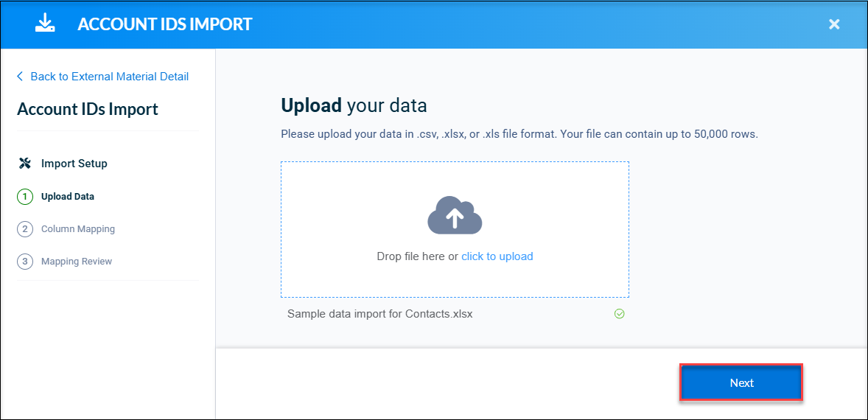
Task: Proceed with the Next button
Action: point(741,383)
